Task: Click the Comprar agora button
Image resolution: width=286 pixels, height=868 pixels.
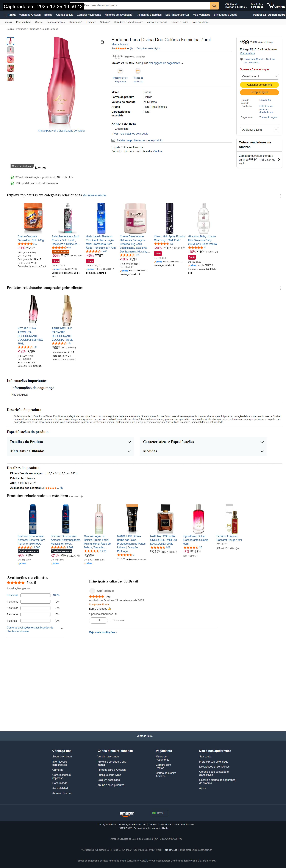Action: point(259,92)
